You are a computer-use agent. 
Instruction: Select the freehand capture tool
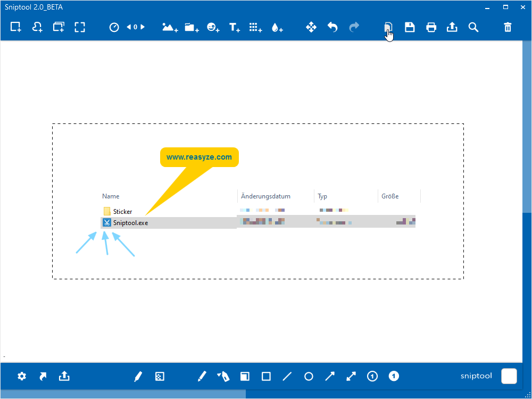[37, 27]
